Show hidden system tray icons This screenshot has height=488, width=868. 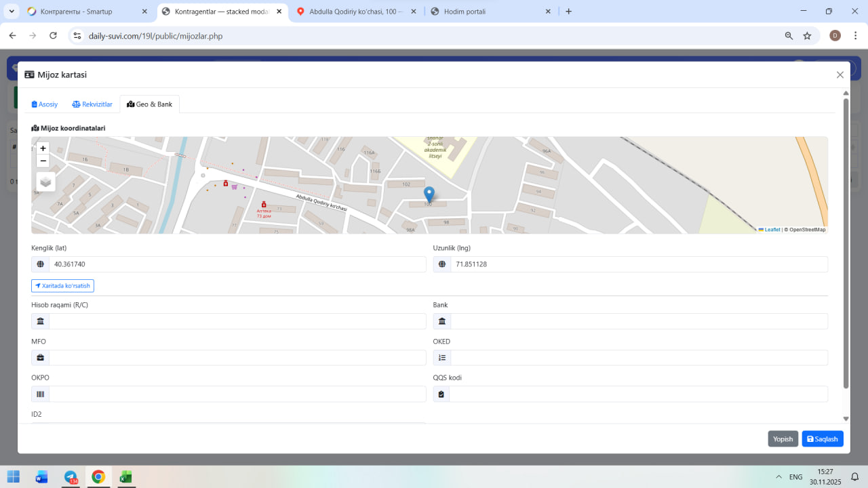(x=778, y=477)
